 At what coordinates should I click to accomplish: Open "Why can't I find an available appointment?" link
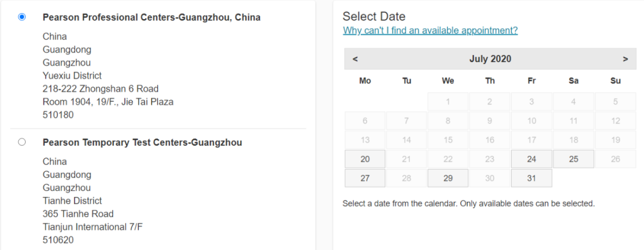click(x=430, y=30)
